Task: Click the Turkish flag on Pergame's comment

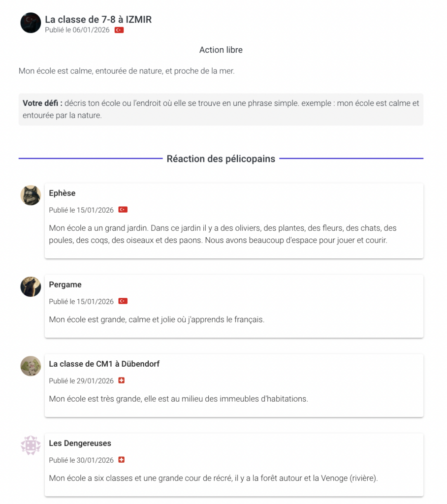Action: [123, 301]
